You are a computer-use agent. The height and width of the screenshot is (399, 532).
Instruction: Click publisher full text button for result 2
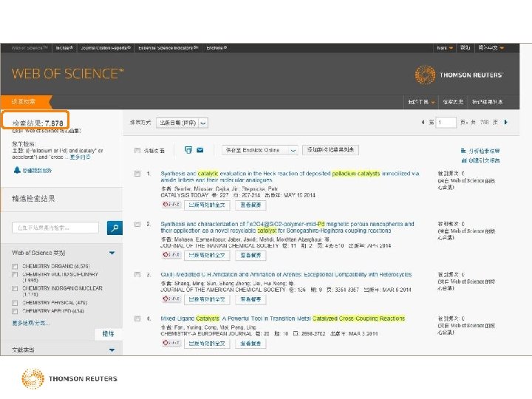coord(207,255)
